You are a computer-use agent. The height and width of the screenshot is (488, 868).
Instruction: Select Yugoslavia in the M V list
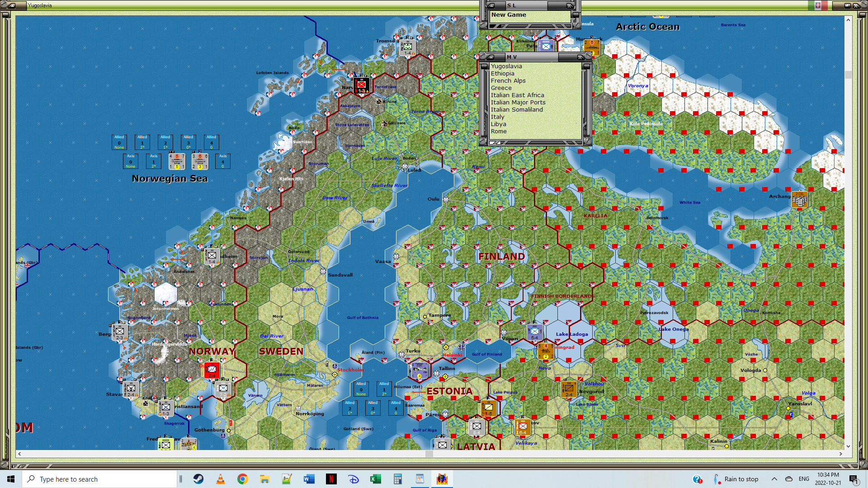click(506, 66)
